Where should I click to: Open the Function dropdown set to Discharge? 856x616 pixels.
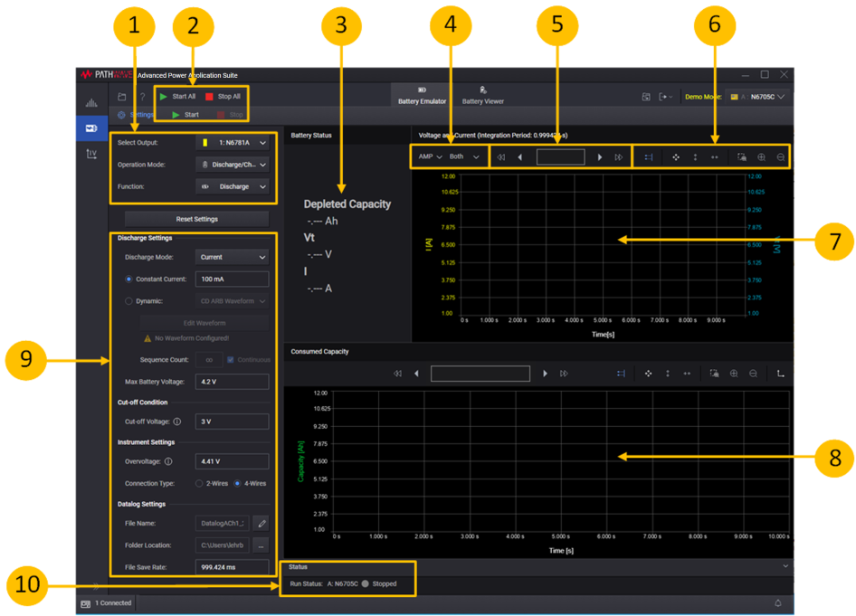tap(232, 186)
